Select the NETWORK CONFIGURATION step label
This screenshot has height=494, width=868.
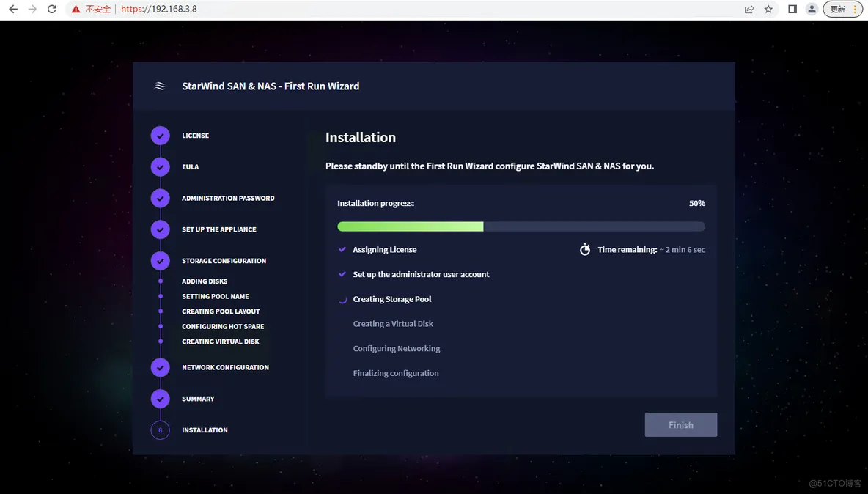(225, 367)
